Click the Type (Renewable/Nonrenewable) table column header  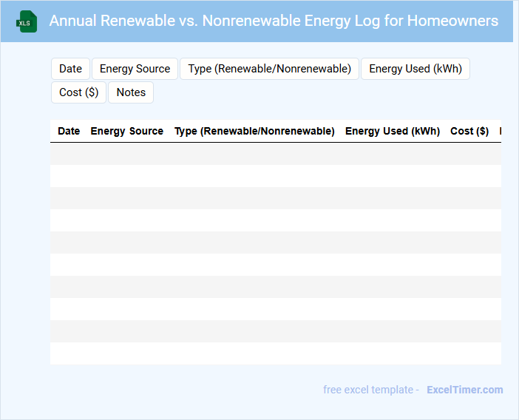click(x=254, y=131)
